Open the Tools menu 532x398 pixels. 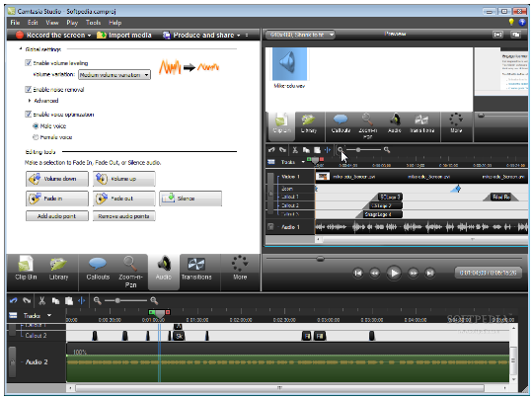[x=93, y=23]
